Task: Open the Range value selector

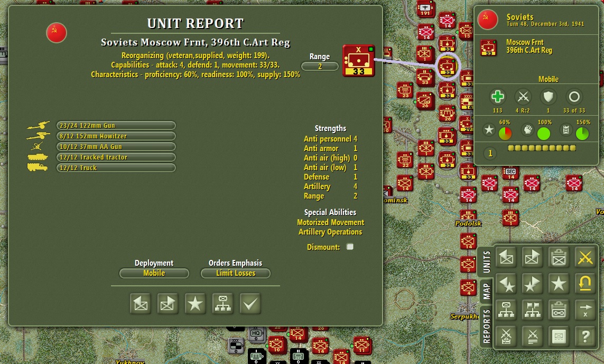Action: (x=320, y=66)
